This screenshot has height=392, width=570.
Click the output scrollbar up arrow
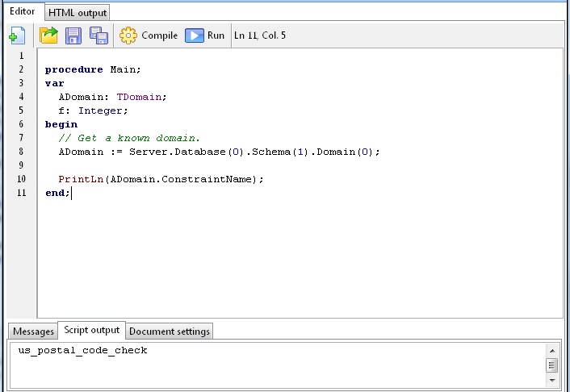point(552,351)
